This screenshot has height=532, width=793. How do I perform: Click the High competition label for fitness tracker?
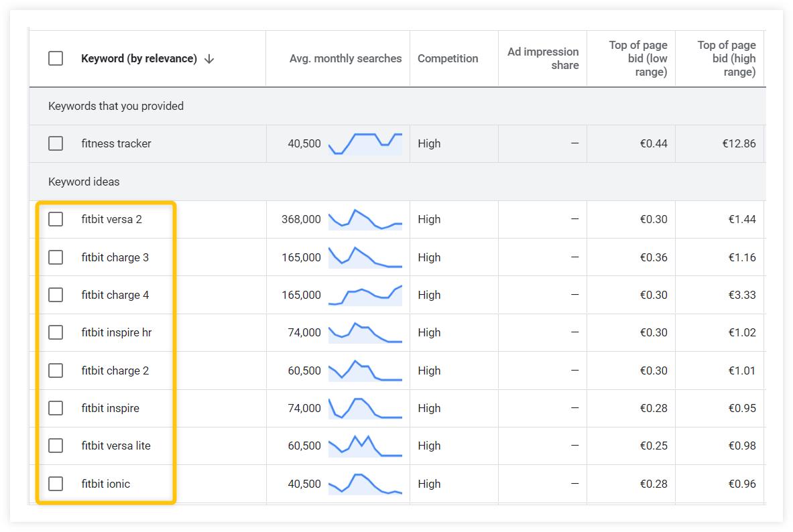[429, 143]
